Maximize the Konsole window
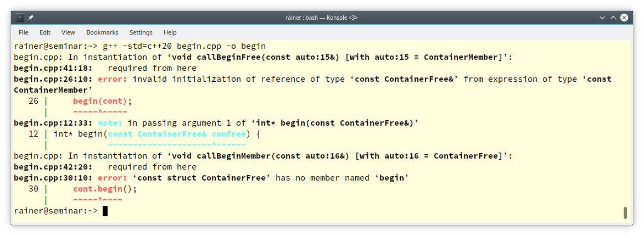The image size is (644, 236). 613,18
